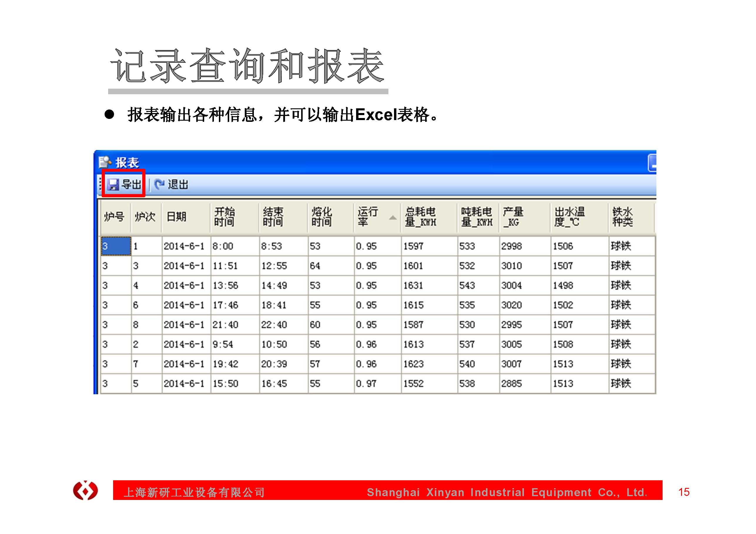
Task: Click the cell with value 3020
Action: pos(525,305)
